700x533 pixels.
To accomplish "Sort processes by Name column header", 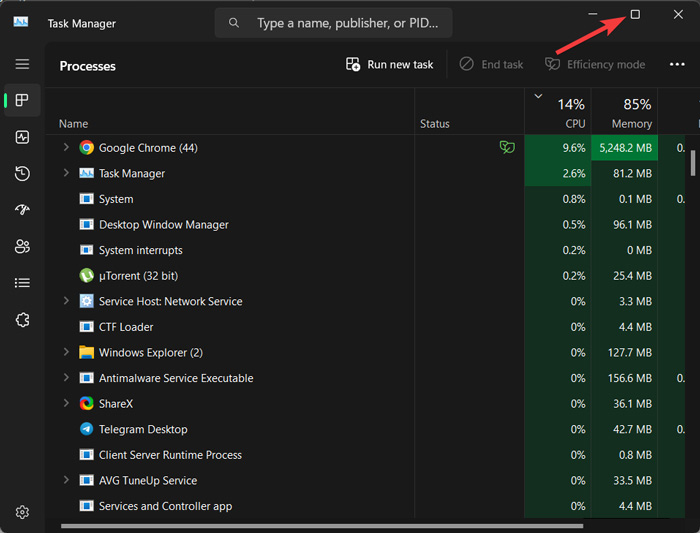I will pos(73,124).
